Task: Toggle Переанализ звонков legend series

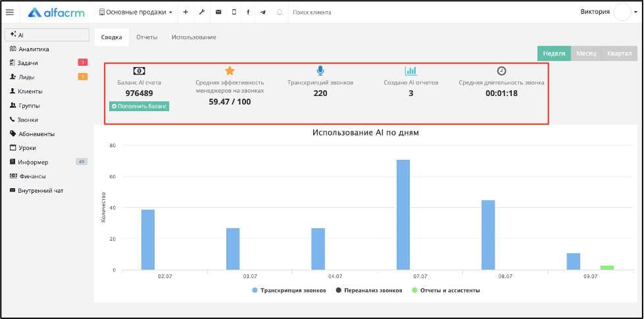Action: coord(369,290)
